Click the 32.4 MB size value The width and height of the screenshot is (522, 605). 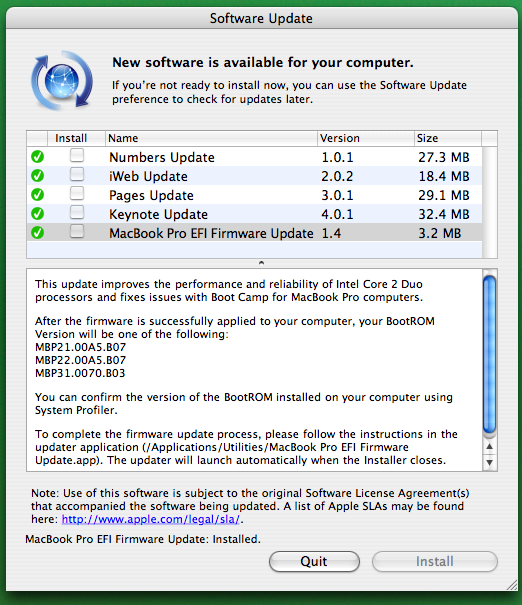(x=444, y=214)
